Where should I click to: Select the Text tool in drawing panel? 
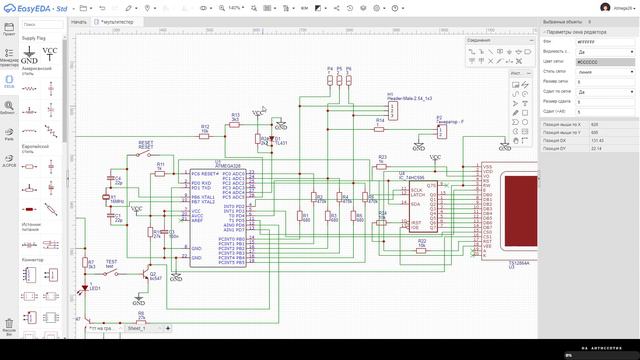[x=525, y=104]
